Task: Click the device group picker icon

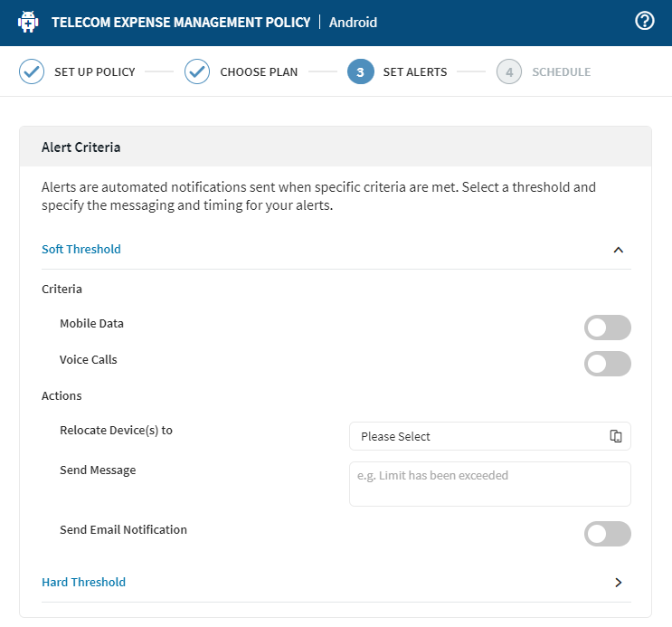Action: [616, 436]
